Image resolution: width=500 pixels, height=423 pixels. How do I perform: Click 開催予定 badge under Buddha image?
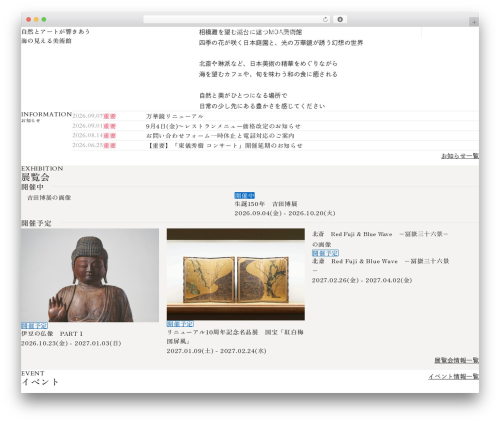tap(34, 325)
